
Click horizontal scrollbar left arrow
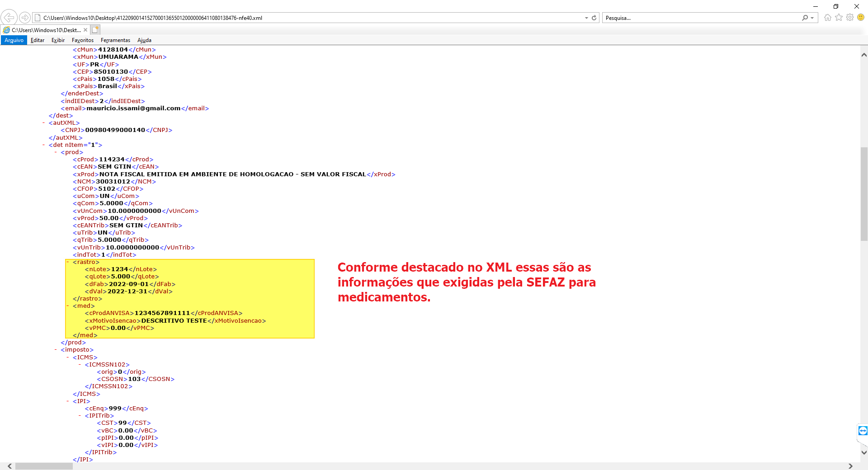(x=9, y=466)
